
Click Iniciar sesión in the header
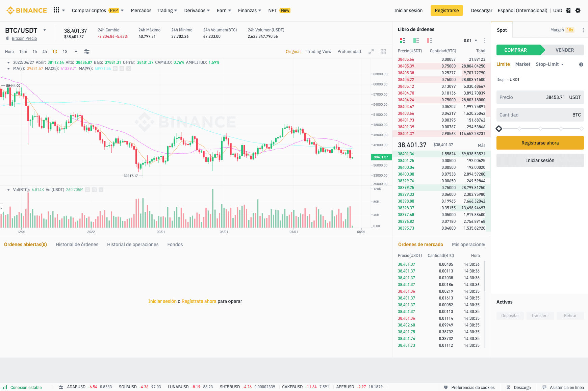pyautogui.click(x=408, y=10)
